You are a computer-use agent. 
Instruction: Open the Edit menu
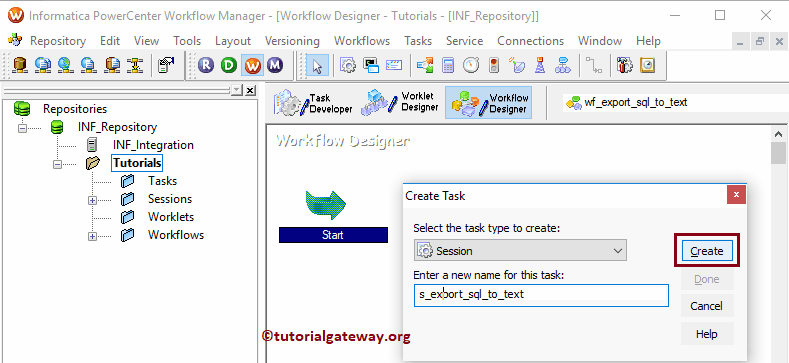point(110,41)
